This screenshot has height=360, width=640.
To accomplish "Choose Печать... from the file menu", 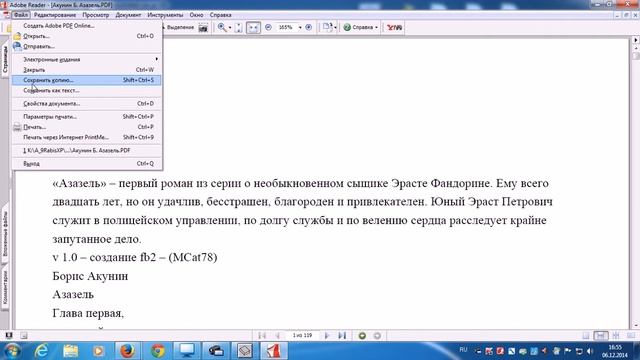I will tap(86, 127).
